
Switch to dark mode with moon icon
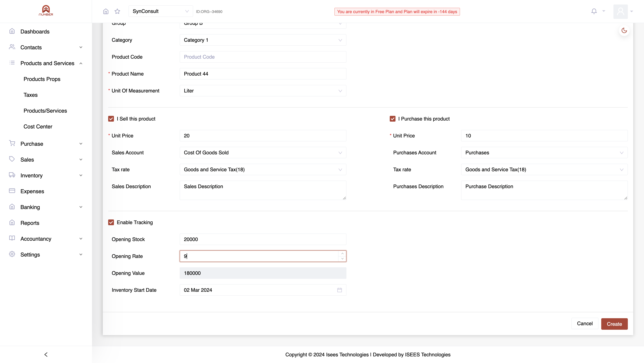[x=624, y=31]
